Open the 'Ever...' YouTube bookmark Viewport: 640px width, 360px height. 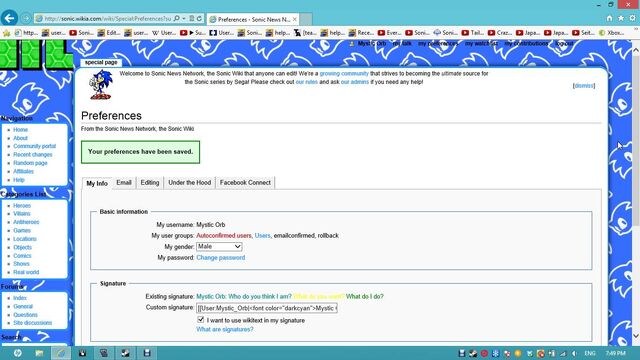tap(389, 33)
